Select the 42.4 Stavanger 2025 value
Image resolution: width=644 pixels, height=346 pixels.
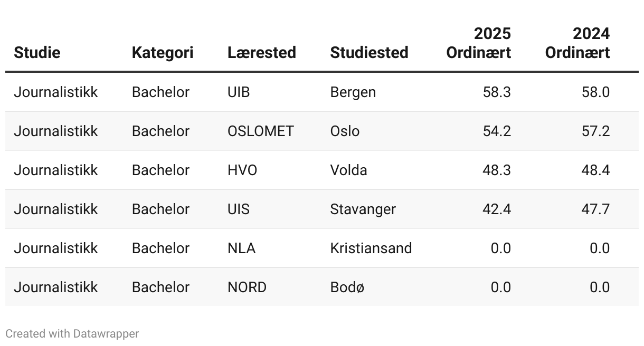[497, 209]
